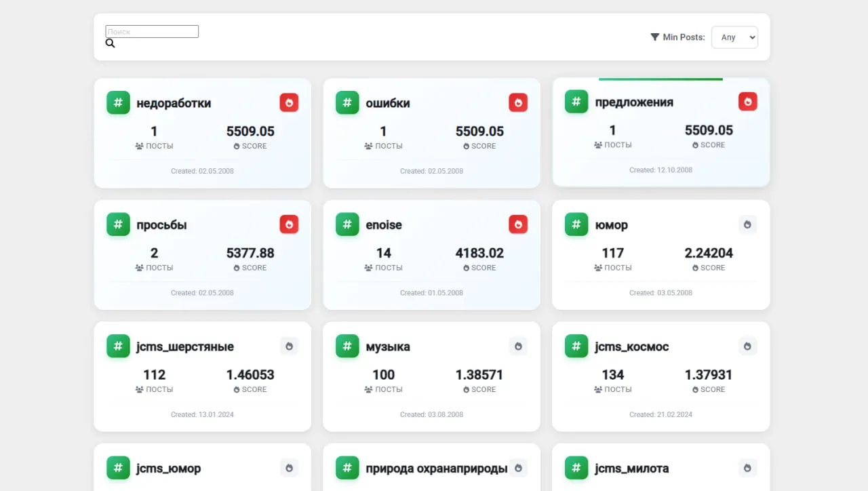Click the red flame icon on предложения card
The image size is (868, 491).
click(747, 102)
